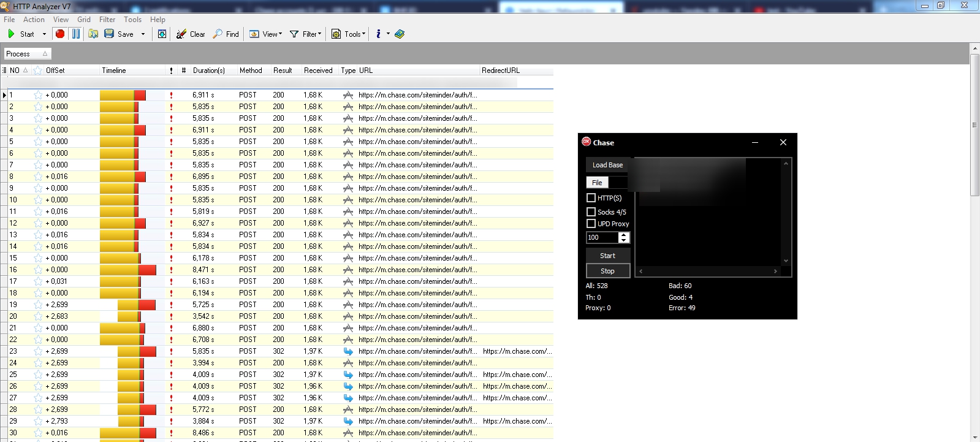This screenshot has height=442, width=980.
Task: Open the dropdown arrow next to Start
Action: (x=44, y=34)
